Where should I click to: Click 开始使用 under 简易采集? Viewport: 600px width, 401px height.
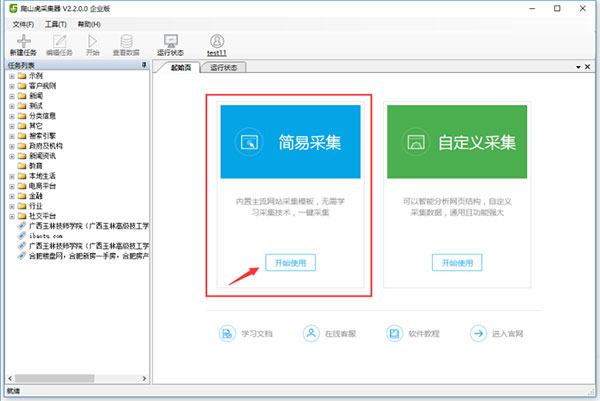[x=290, y=262]
